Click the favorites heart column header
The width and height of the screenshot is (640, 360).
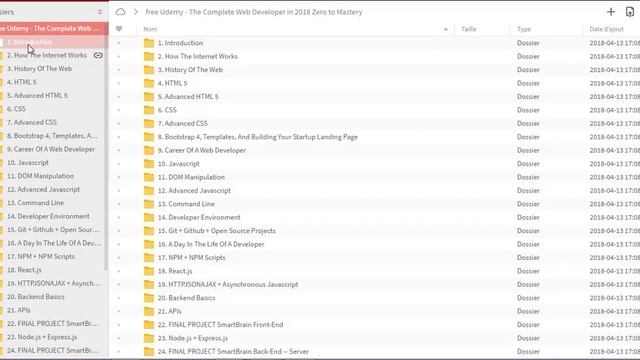point(119,29)
